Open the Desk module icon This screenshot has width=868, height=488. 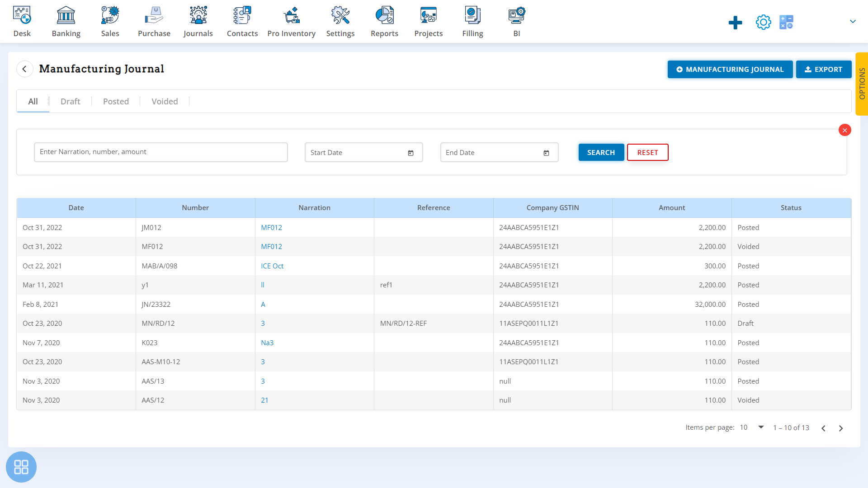point(22,15)
